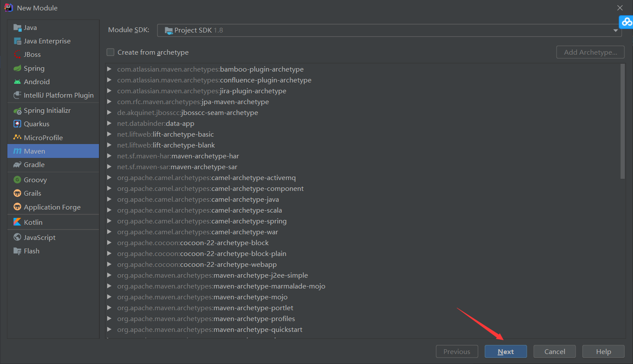Select maven-archetype-j2ee-simple archetype
The image size is (633, 364).
pos(213,275)
